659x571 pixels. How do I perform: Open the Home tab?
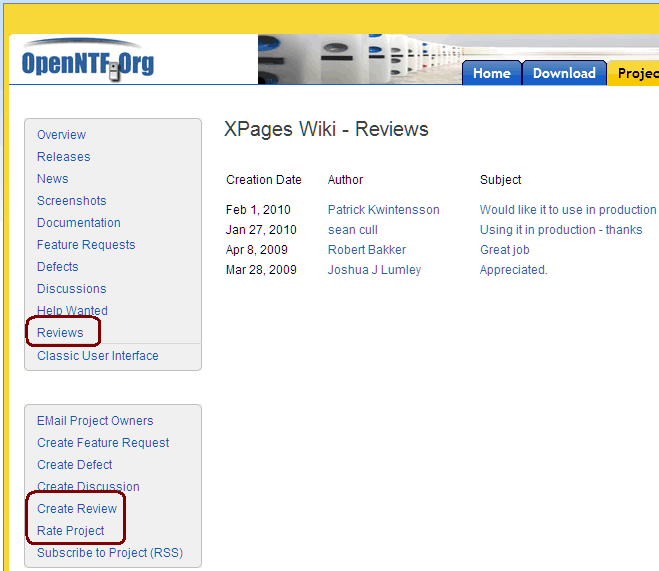coord(491,73)
